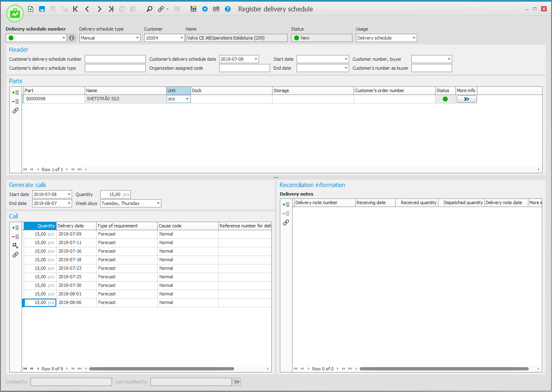
Task: Go to the first record
Action: (x=76, y=9)
